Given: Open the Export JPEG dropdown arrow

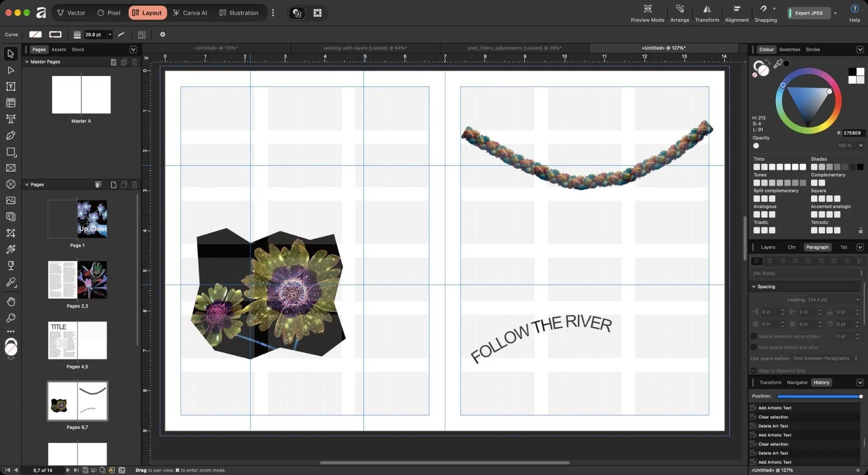Looking at the screenshot, I should point(835,13).
